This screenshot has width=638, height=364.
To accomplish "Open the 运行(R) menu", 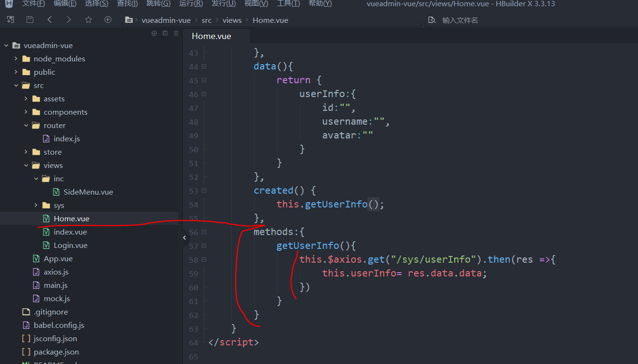I will coord(191,4).
